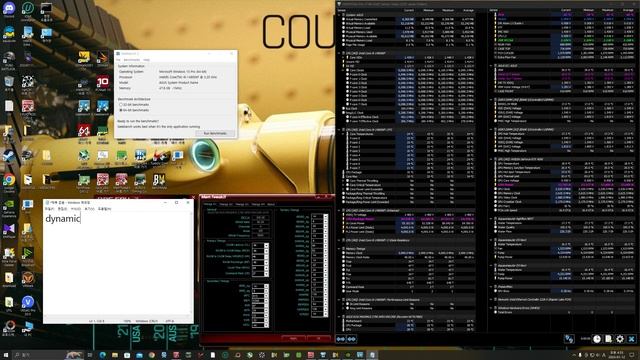This screenshot has height=360, width=640.
Task: Collapse the ASUS EC section in HWiNFO right pane
Action: (x=491, y=65)
